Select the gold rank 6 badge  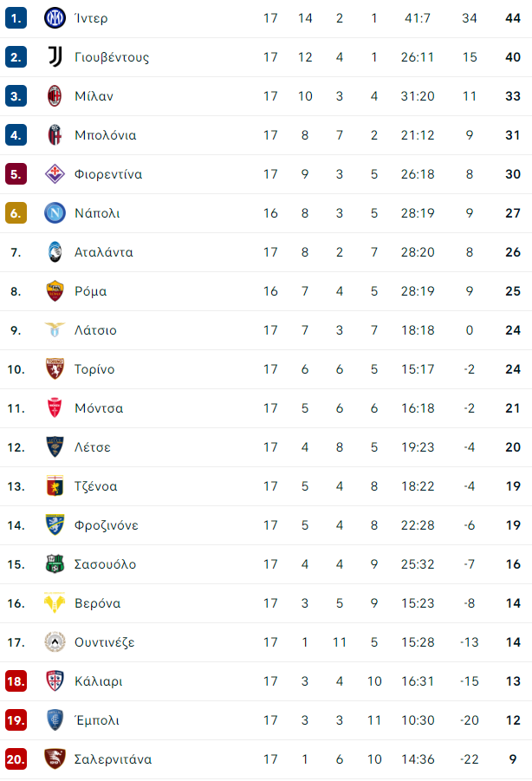tap(16, 213)
